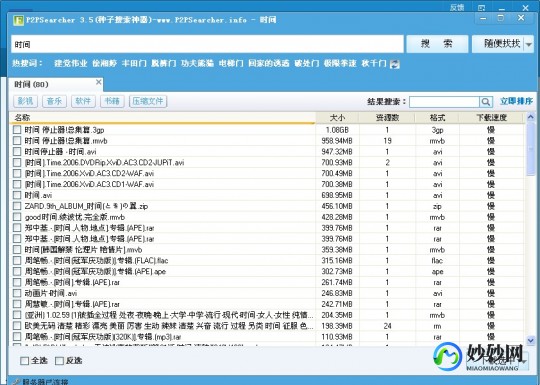Check the good时间.续谈忧.完全版.rmvb row box

coord(17,217)
